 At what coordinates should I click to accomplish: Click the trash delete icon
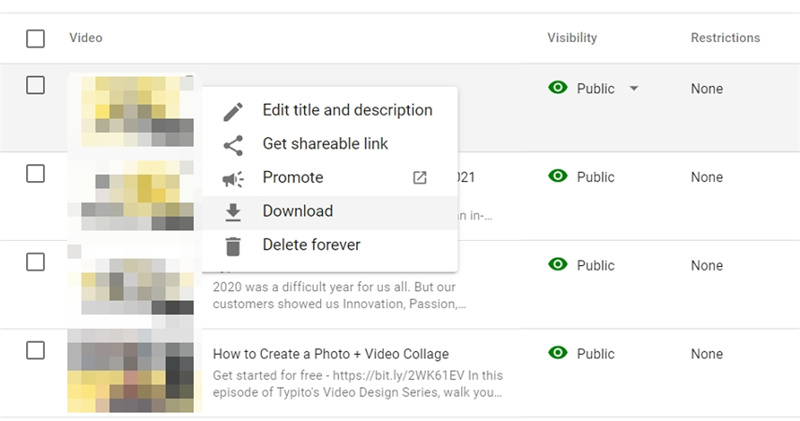point(233,246)
